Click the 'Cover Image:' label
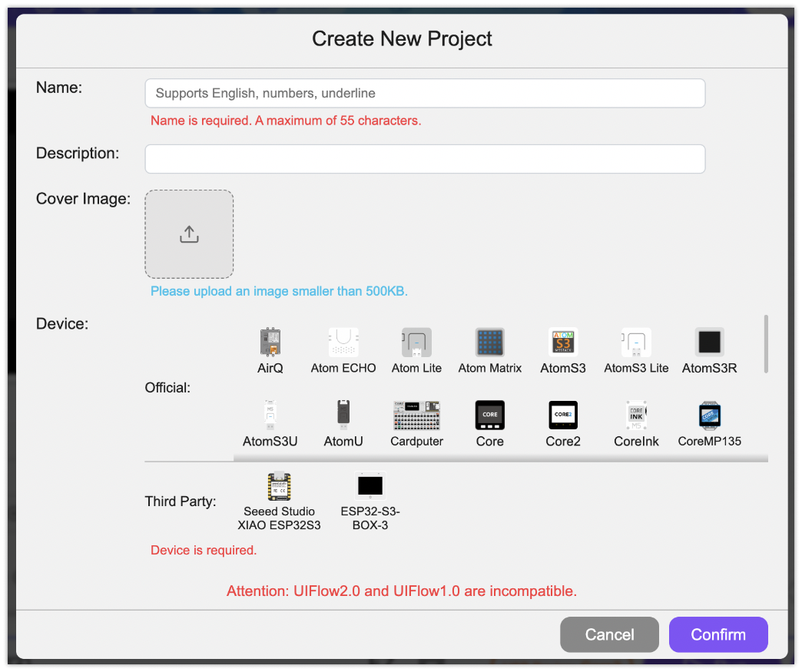 (x=84, y=199)
